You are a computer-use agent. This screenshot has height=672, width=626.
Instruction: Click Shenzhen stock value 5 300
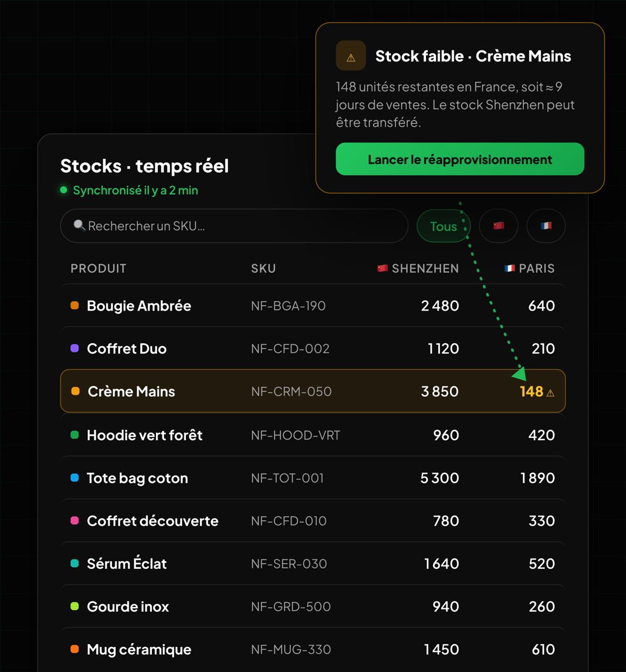tap(439, 478)
